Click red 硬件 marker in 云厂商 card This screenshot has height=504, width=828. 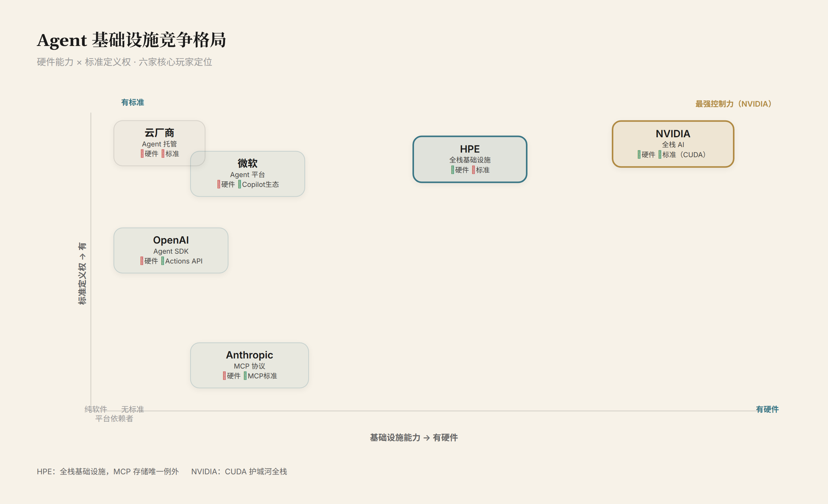[x=142, y=154]
